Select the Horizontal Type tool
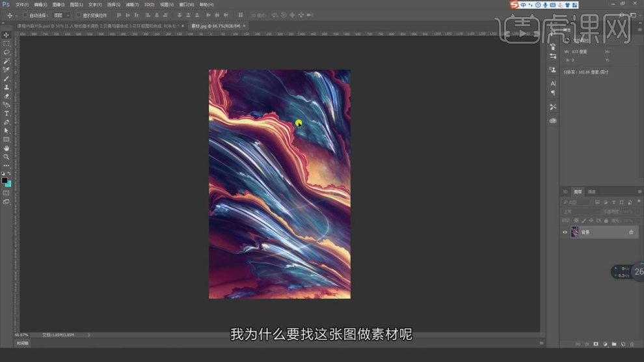Viewport: 644px width, 362px height. (6, 113)
